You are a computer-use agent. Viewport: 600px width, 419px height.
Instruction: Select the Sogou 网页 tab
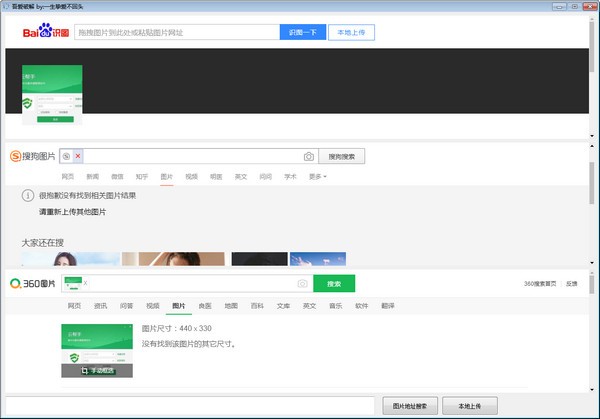pyautogui.click(x=68, y=176)
